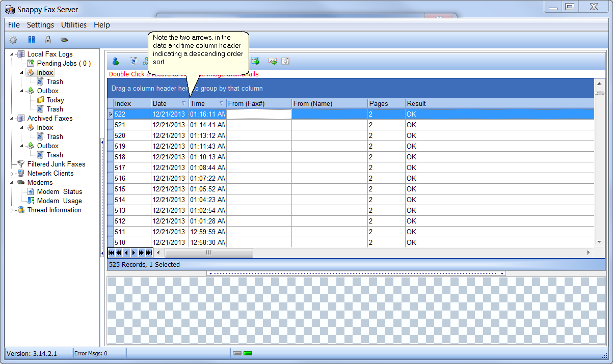Collapse the Archived Faxes Inbox arrow
This screenshot has width=613, height=364.
click(21, 128)
